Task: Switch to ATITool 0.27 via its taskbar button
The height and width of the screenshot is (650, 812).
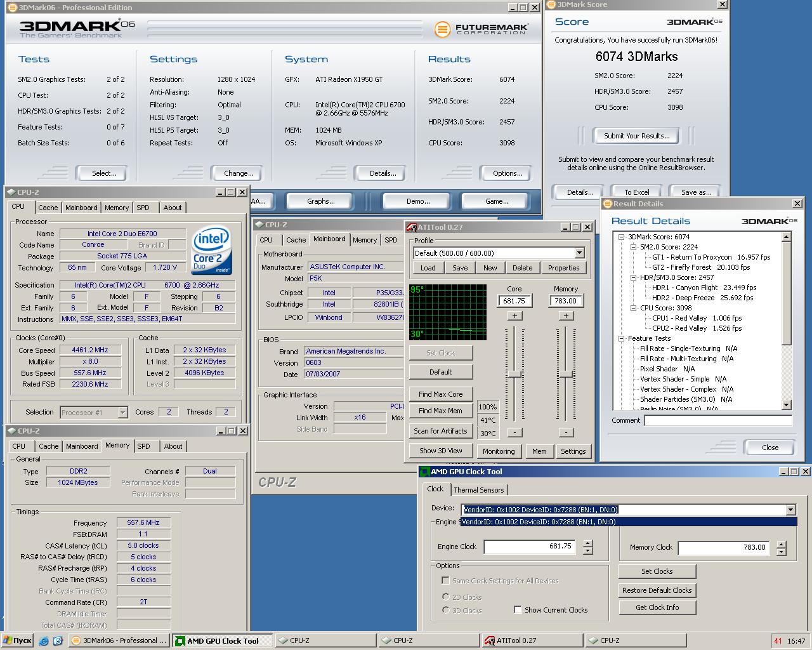Action: [532, 641]
